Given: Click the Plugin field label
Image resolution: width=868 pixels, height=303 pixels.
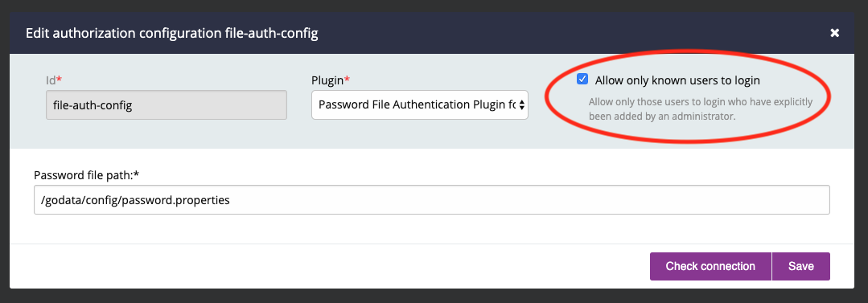Looking at the screenshot, I should [327, 80].
